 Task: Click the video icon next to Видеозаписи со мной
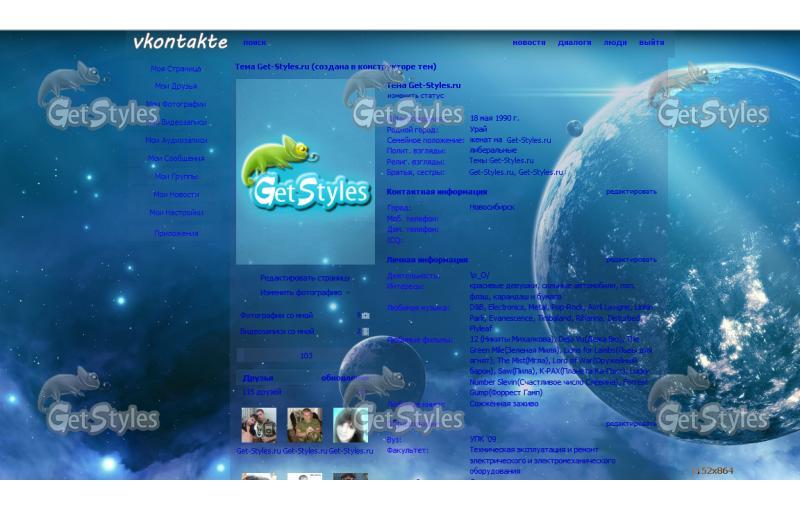(x=364, y=331)
